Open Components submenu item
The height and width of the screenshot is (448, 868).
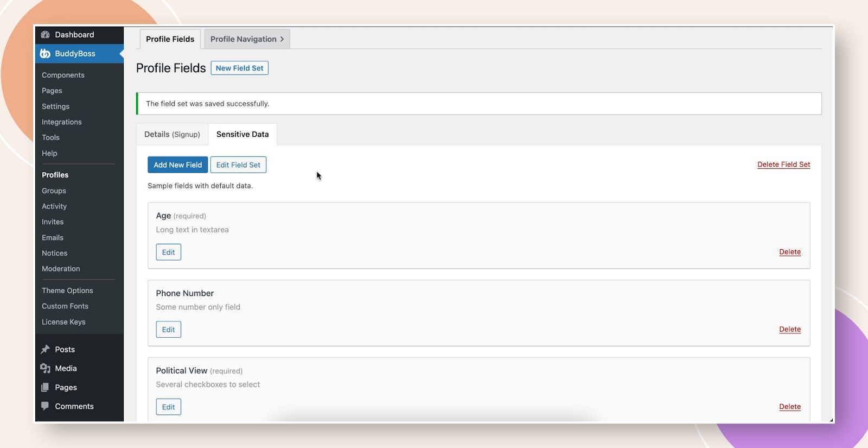coord(63,75)
